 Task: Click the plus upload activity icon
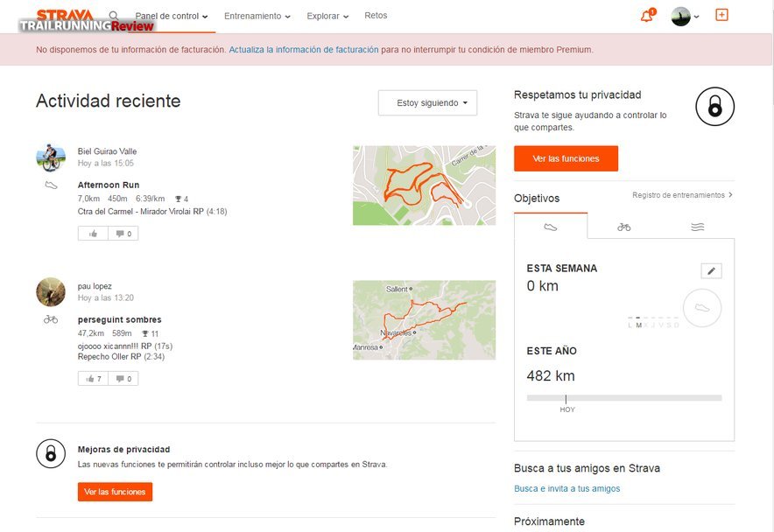[721, 15]
